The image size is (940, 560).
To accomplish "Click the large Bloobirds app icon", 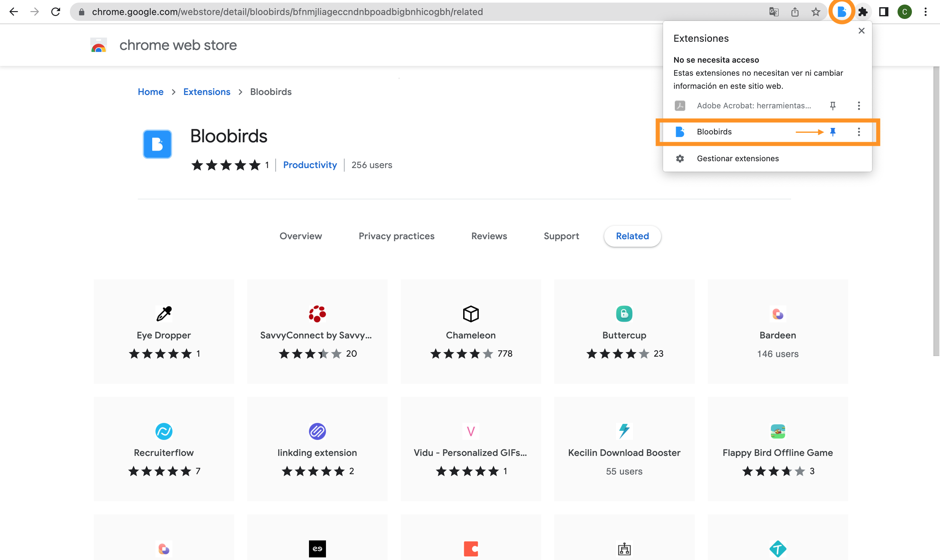I will pos(157,144).
